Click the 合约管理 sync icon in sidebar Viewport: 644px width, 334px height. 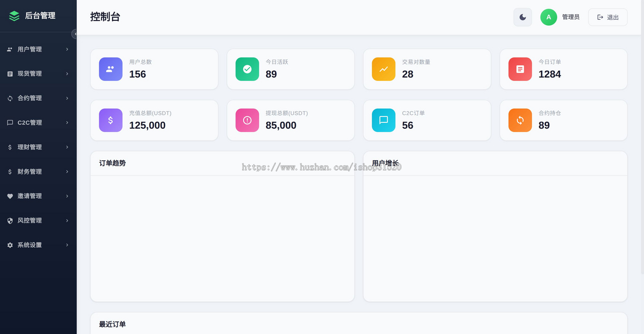pyautogui.click(x=10, y=98)
